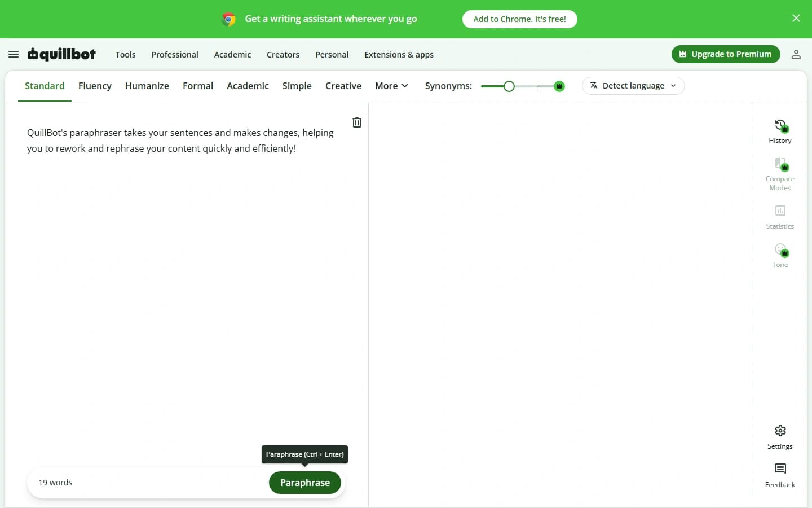Click the Chrome logo in the banner
Image resolution: width=812 pixels, height=508 pixels.
click(x=228, y=19)
